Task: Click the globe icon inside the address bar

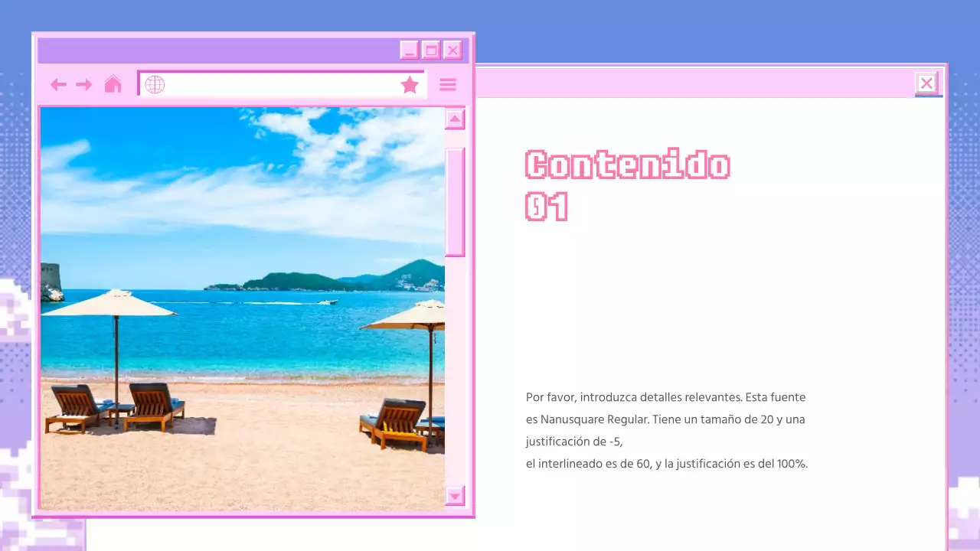Action: coord(155,84)
